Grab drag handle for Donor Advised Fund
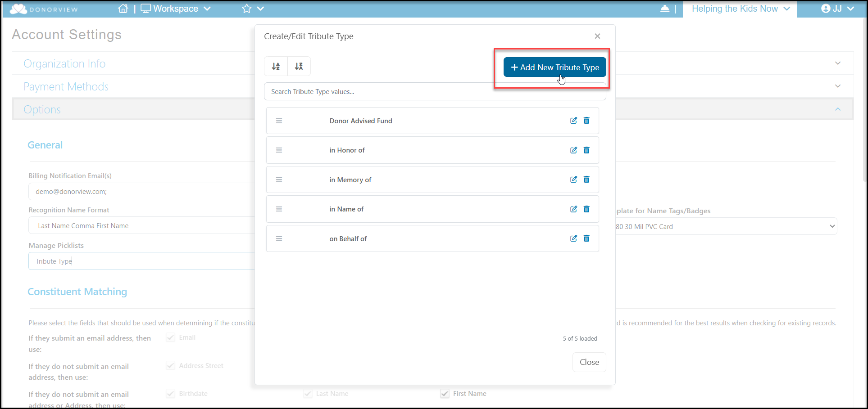This screenshot has height=409, width=868. [x=279, y=121]
